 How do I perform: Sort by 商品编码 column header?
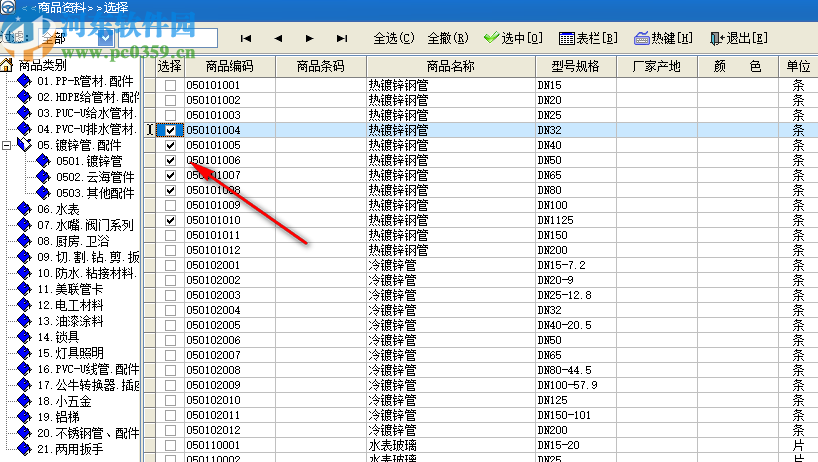(230, 66)
